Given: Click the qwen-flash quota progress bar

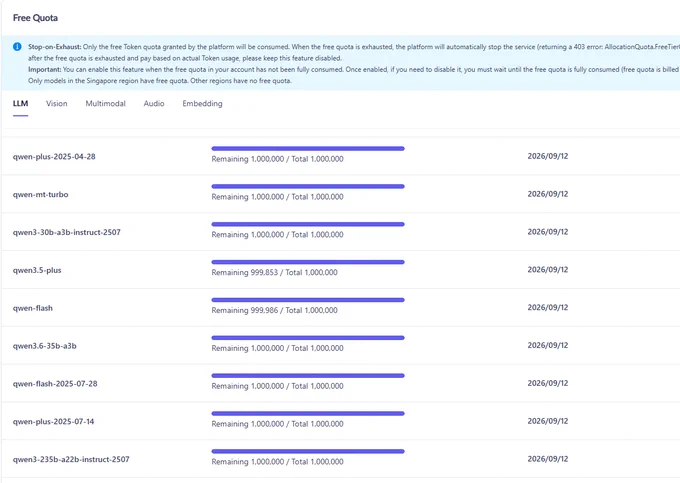Looking at the screenshot, I should coord(308,300).
